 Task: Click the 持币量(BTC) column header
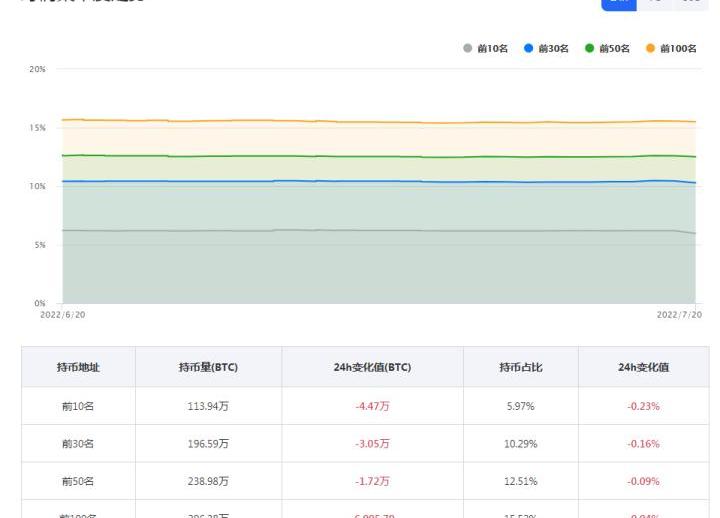point(208,367)
